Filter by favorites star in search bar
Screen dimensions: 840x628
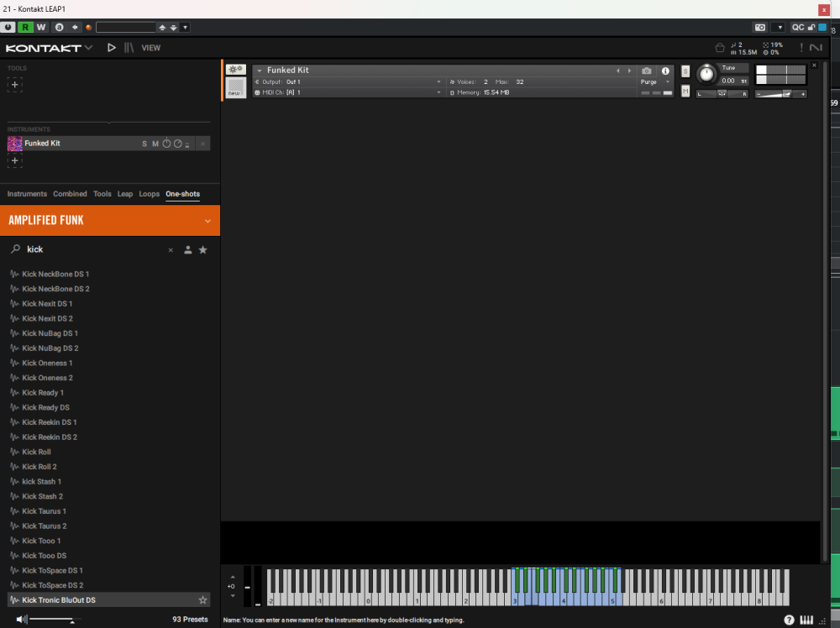(x=203, y=249)
